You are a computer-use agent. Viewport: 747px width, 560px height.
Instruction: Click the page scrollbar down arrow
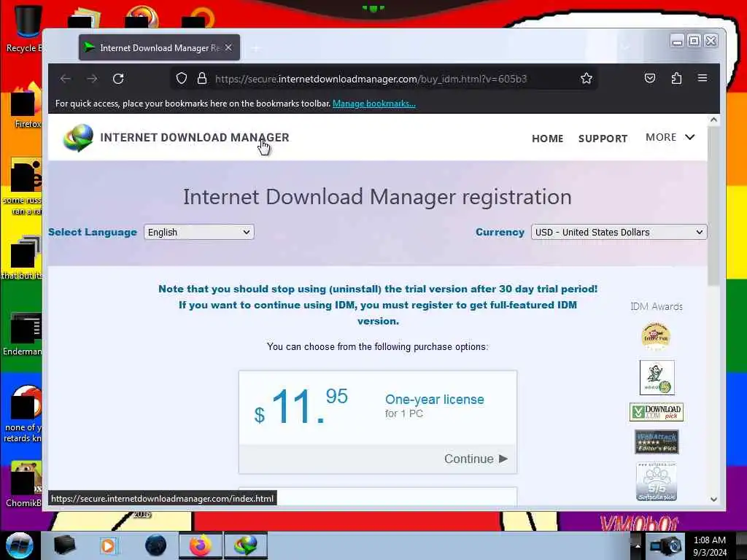point(713,499)
